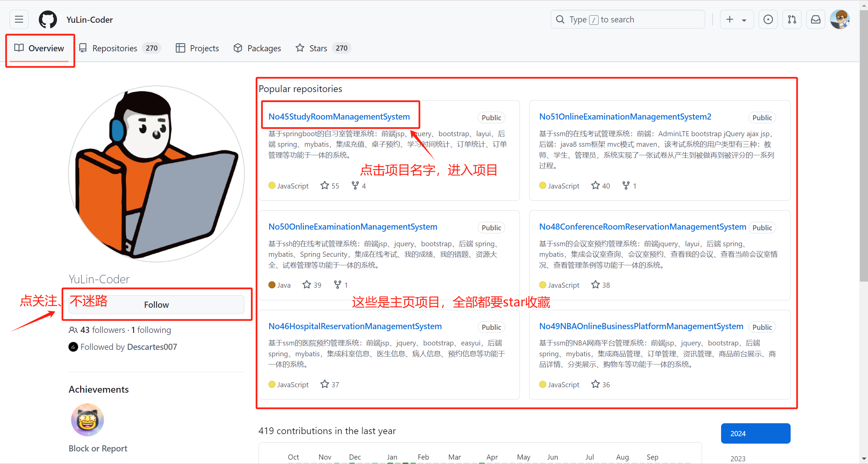This screenshot has width=868, height=464.
Task: Click Descartes007 small avatar icon
Action: coord(73,347)
